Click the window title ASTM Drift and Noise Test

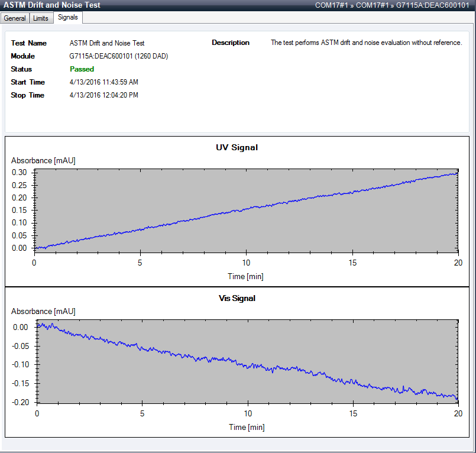pos(53,5)
